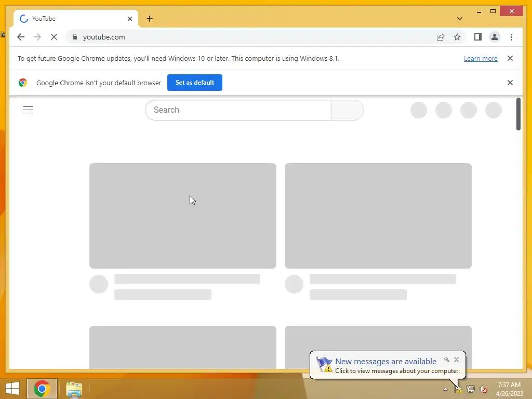Open the taskbar clock showing 7:37 AM
This screenshot has width=532, height=399.
click(509, 389)
